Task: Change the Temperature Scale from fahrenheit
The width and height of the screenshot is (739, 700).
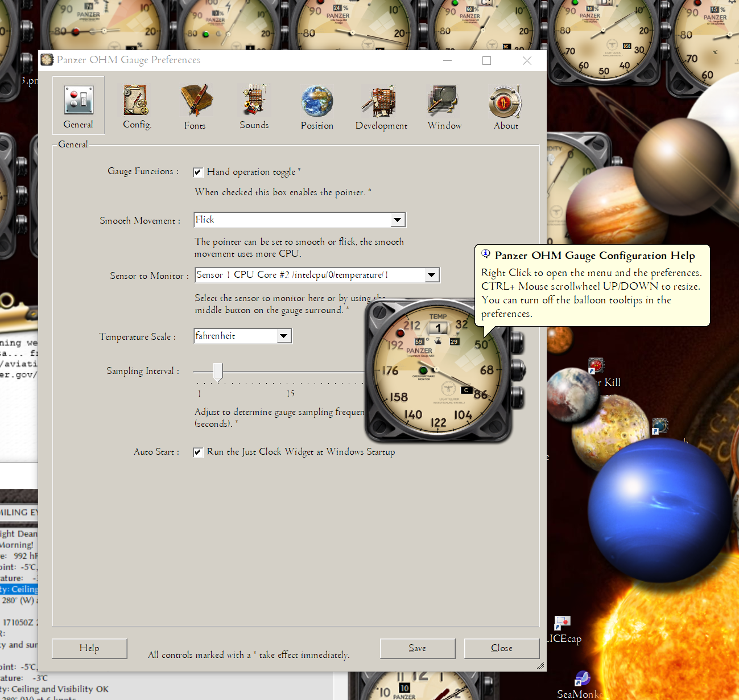Action: coord(284,336)
